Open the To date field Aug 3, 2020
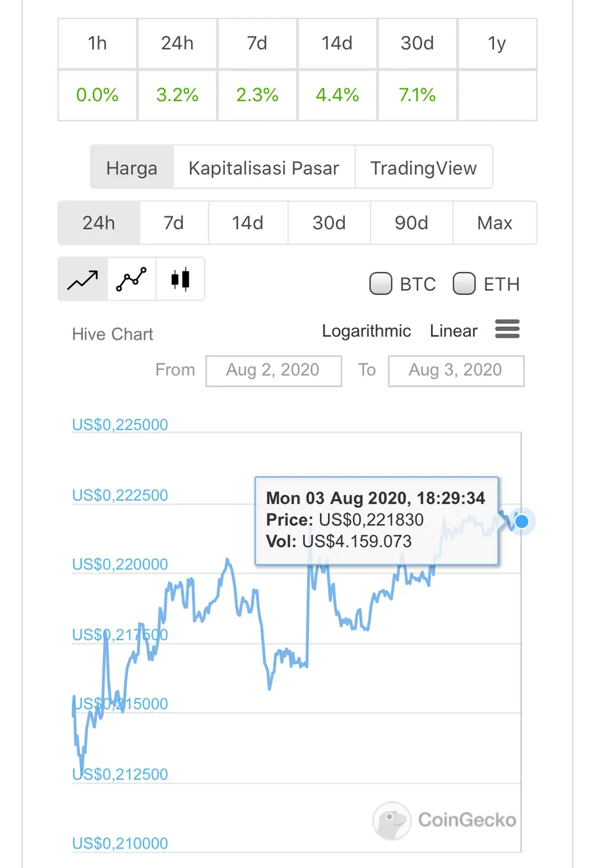595x868 pixels. tap(455, 370)
